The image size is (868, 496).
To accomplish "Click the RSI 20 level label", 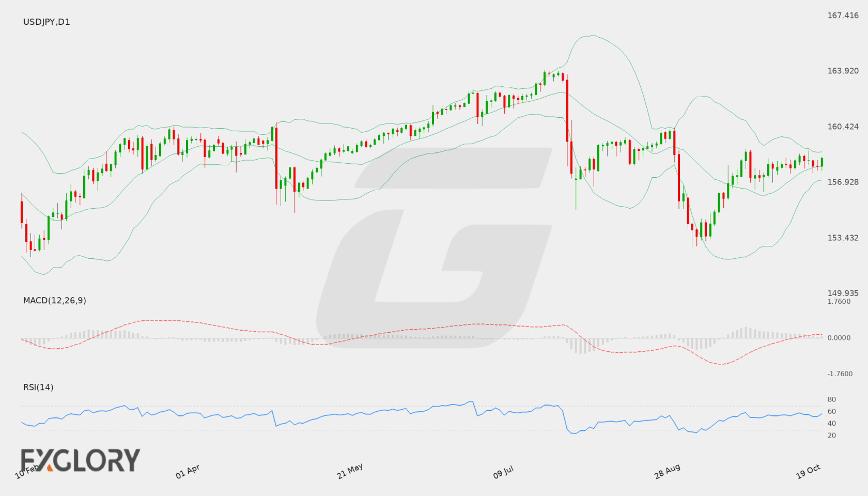I will point(832,435).
